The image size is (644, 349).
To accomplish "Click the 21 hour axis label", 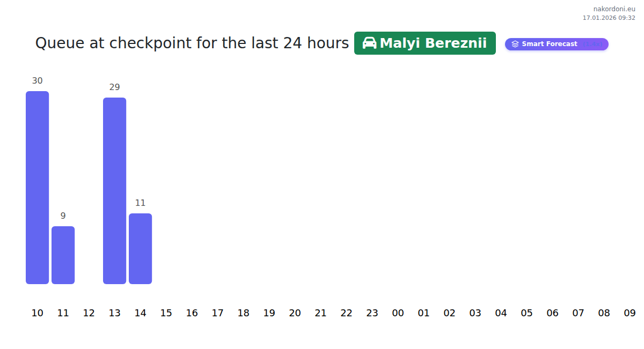I will pos(320,313).
